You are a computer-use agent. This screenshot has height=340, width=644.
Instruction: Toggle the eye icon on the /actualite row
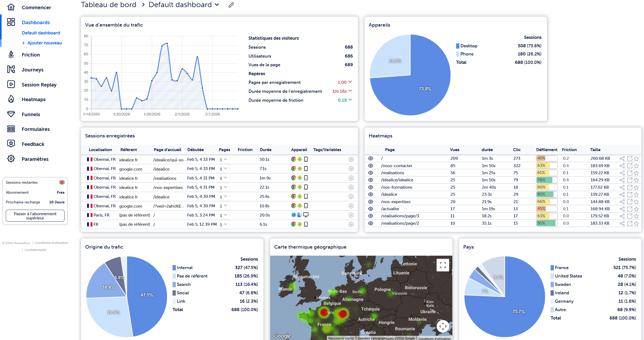pyautogui.click(x=371, y=209)
